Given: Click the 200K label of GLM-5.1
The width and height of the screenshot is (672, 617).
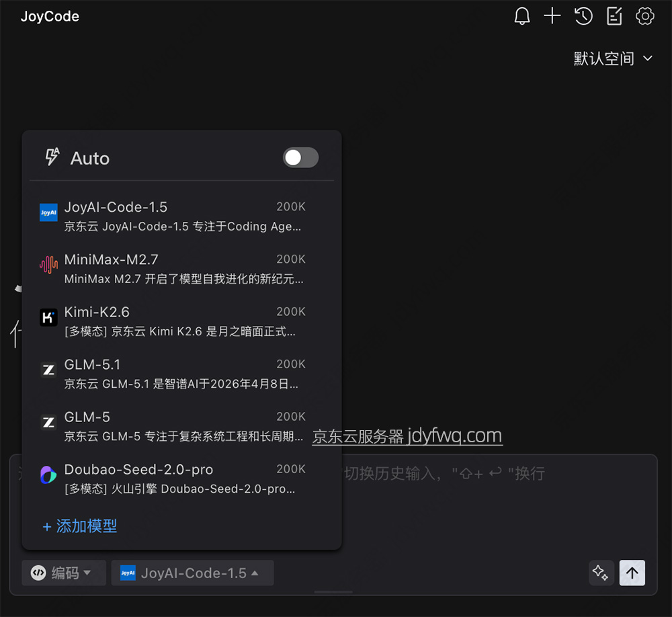Looking at the screenshot, I should click(x=291, y=364).
